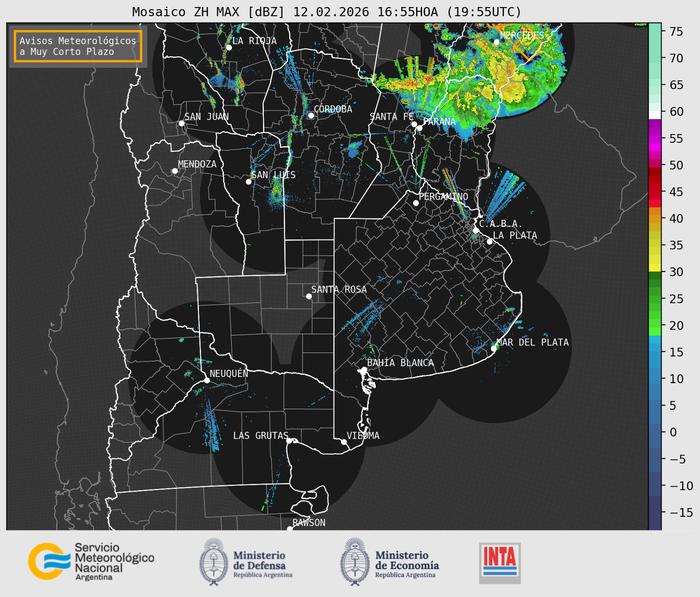The height and width of the screenshot is (597, 700).
Task: Click the Ministerio de Economía emblem
Action: 355,562
